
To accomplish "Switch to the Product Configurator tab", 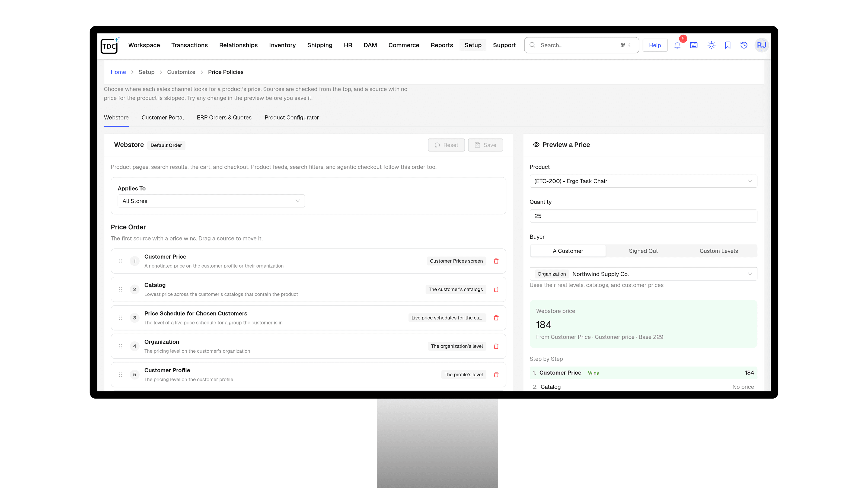I will [x=292, y=118].
